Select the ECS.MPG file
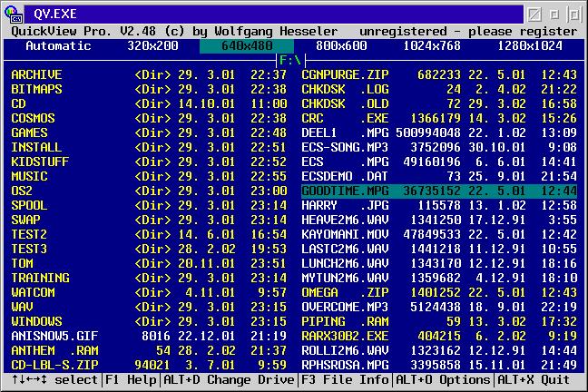588x392 pixels. pos(439,162)
